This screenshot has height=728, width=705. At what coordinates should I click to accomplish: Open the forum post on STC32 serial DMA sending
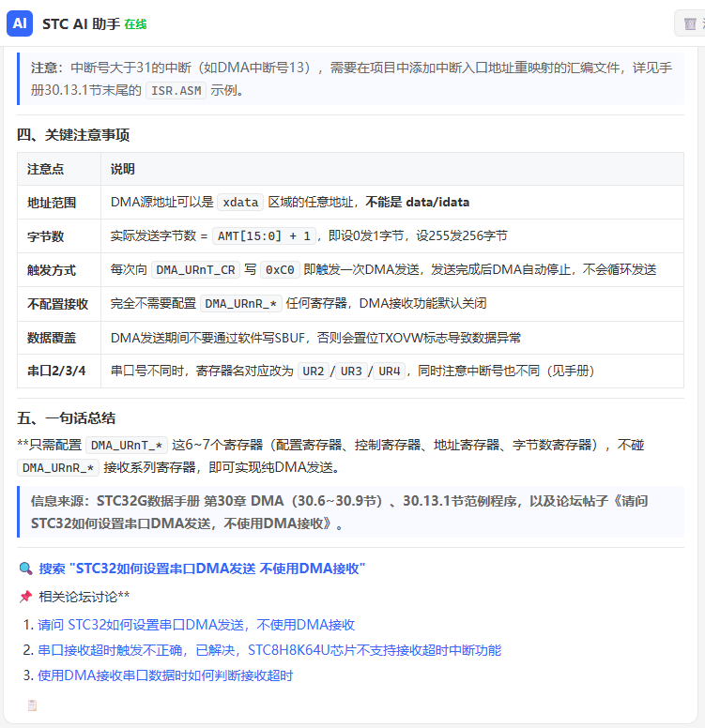point(196,625)
